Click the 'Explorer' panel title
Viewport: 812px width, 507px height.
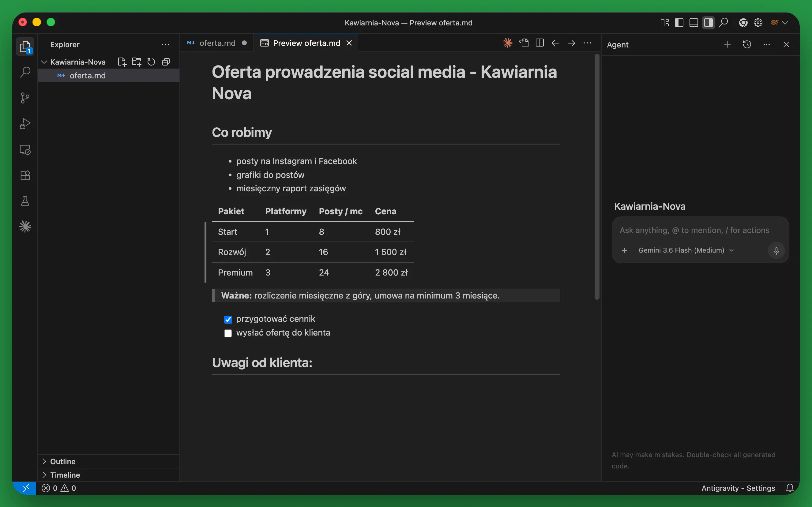[65, 44]
